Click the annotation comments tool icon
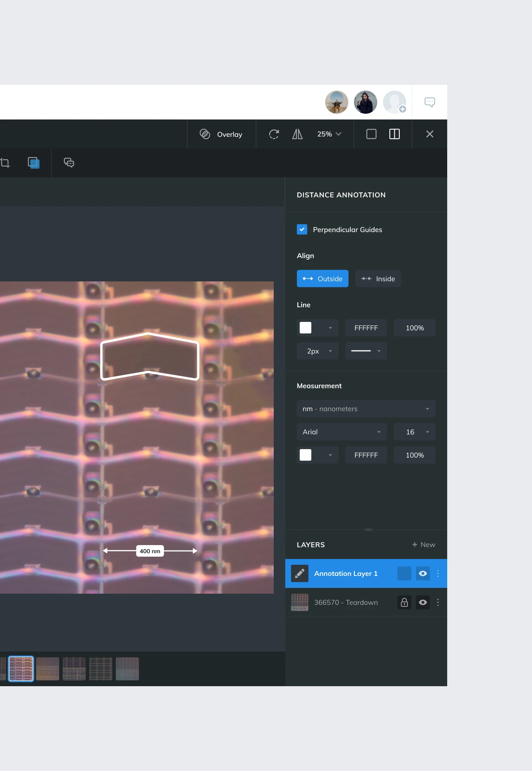532x771 pixels. (x=69, y=163)
